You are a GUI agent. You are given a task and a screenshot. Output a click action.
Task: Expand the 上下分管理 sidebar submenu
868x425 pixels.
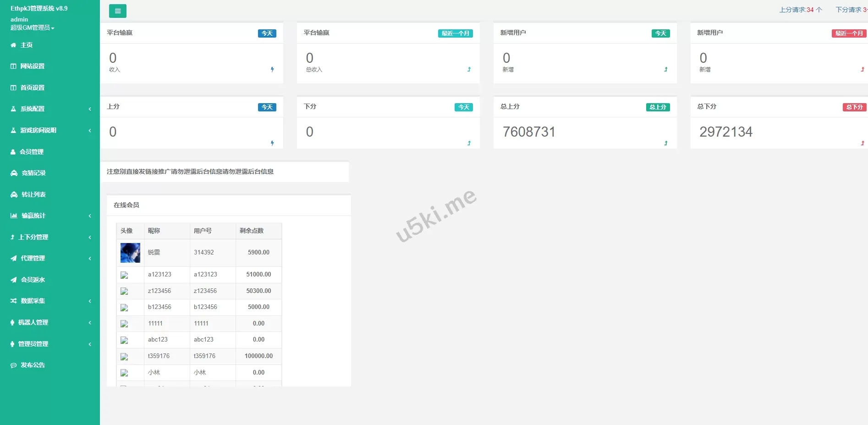(49, 237)
